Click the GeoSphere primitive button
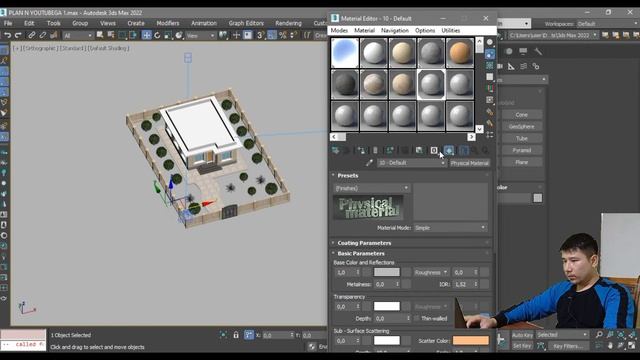Screen dimensions: 640x360 click(x=522, y=127)
